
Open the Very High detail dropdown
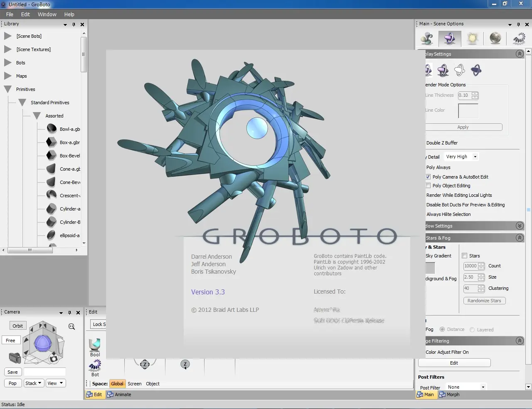pos(461,157)
